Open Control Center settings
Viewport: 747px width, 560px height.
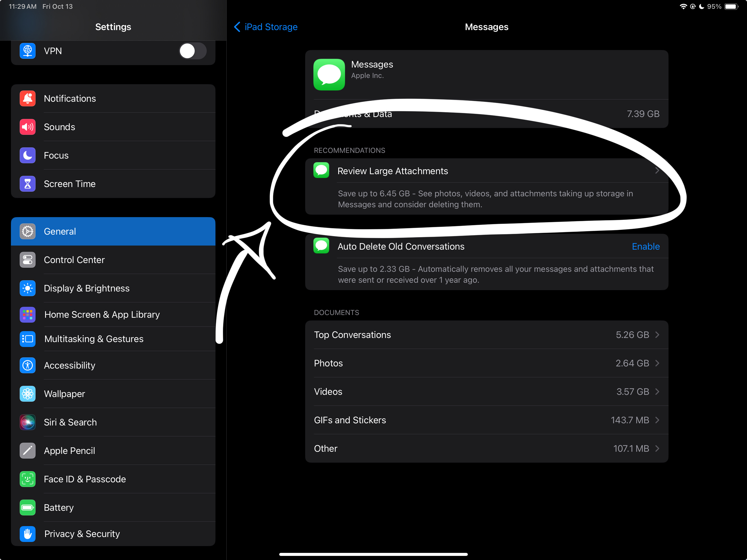pyautogui.click(x=113, y=260)
